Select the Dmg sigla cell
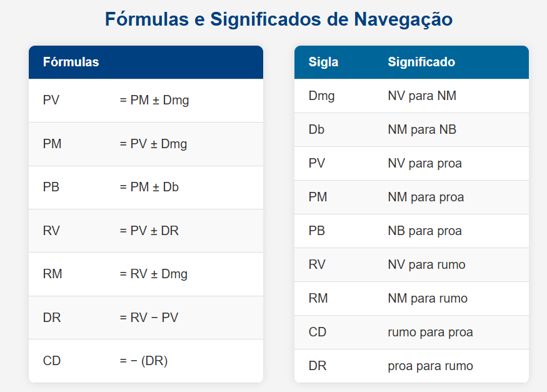Screen dimensions: 547x392 click(x=321, y=96)
